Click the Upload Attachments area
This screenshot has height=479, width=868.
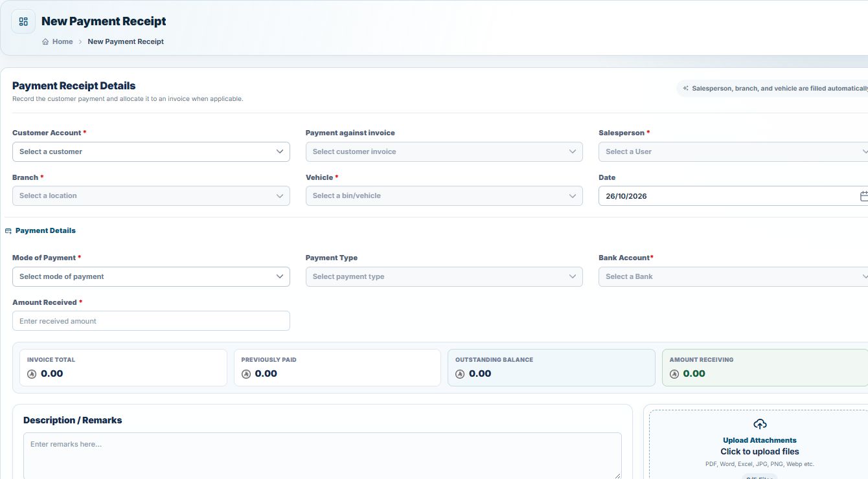[759, 444]
